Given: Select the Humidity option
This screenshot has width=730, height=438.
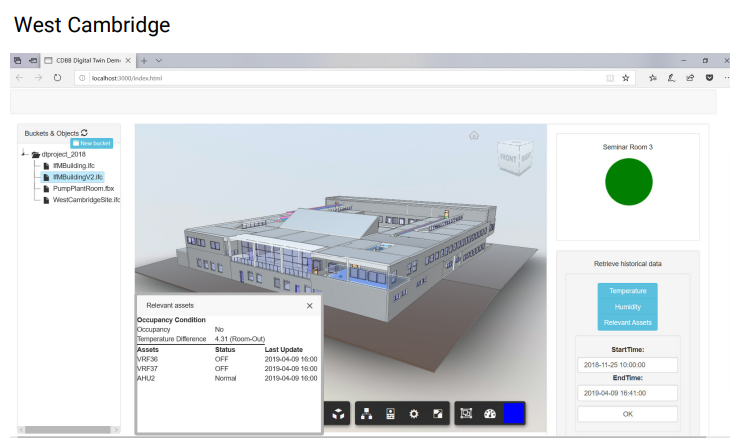Looking at the screenshot, I should (627, 307).
